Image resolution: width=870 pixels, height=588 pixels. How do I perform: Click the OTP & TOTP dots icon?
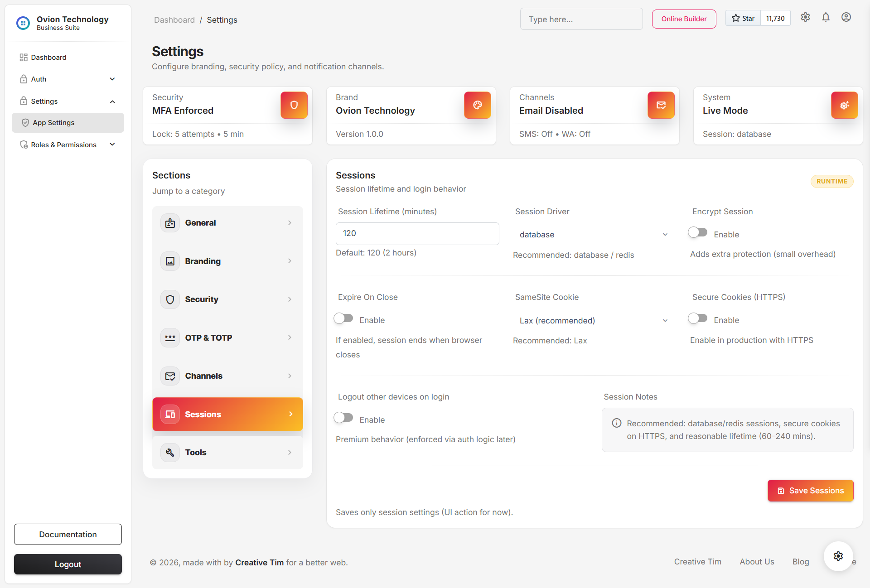point(170,337)
